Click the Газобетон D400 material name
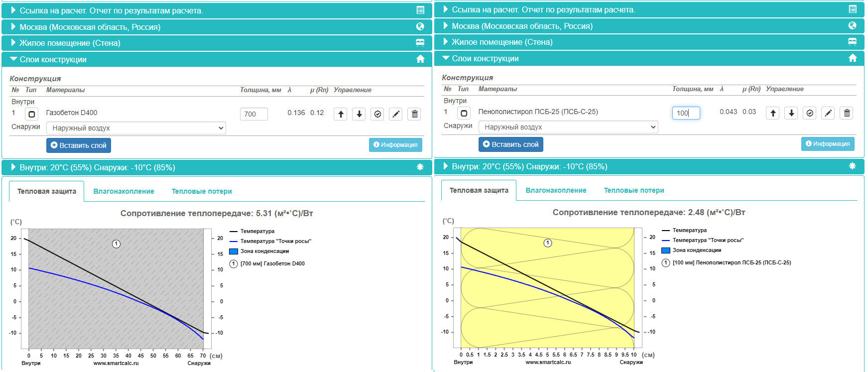 tap(72, 113)
